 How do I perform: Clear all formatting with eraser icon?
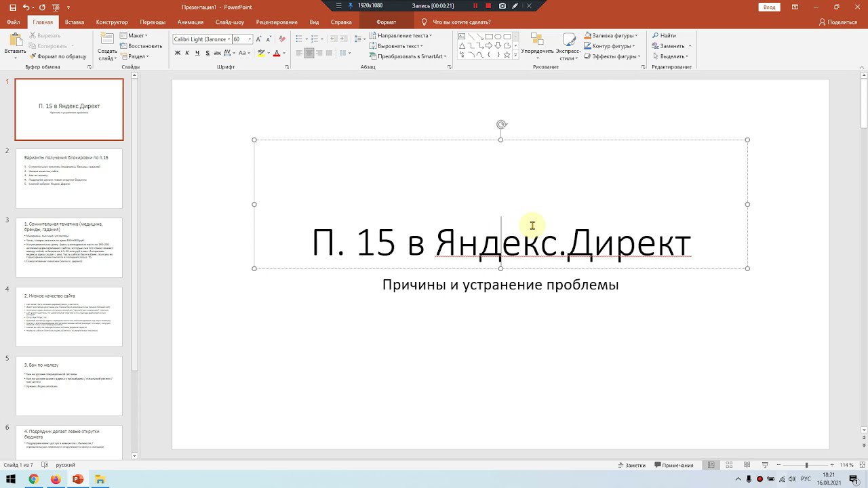point(281,39)
